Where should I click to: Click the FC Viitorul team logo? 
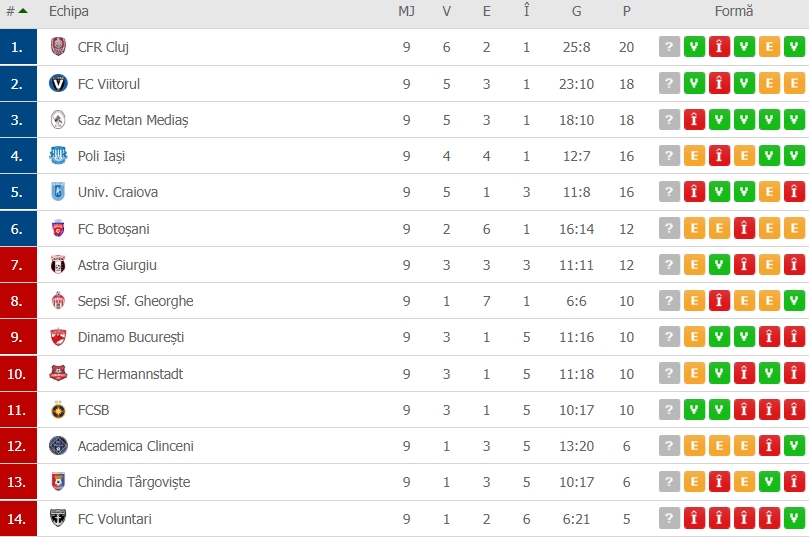[x=58, y=83]
